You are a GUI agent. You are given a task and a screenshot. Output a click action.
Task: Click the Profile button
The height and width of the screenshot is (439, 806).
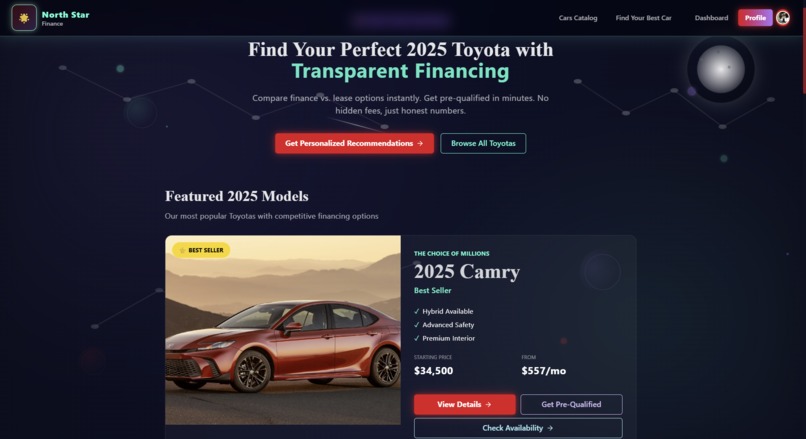click(755, 18)
